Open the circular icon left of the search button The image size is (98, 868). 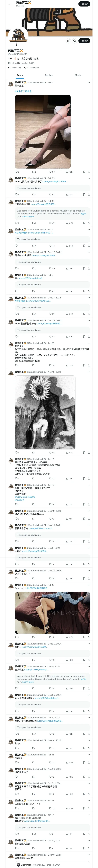(x=68, y=41)
